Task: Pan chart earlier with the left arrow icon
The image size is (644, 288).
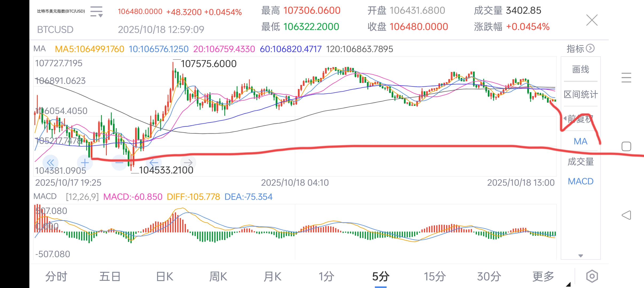Action: coord(154,162)
